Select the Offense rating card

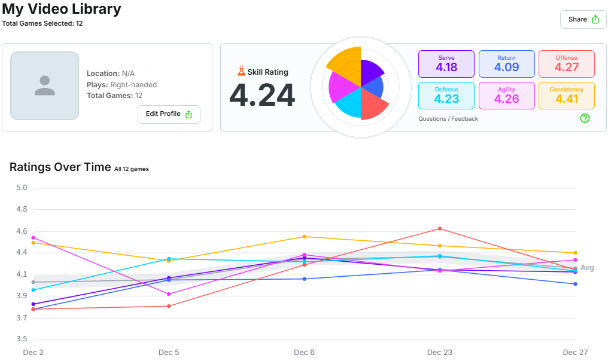coord(566,63)
